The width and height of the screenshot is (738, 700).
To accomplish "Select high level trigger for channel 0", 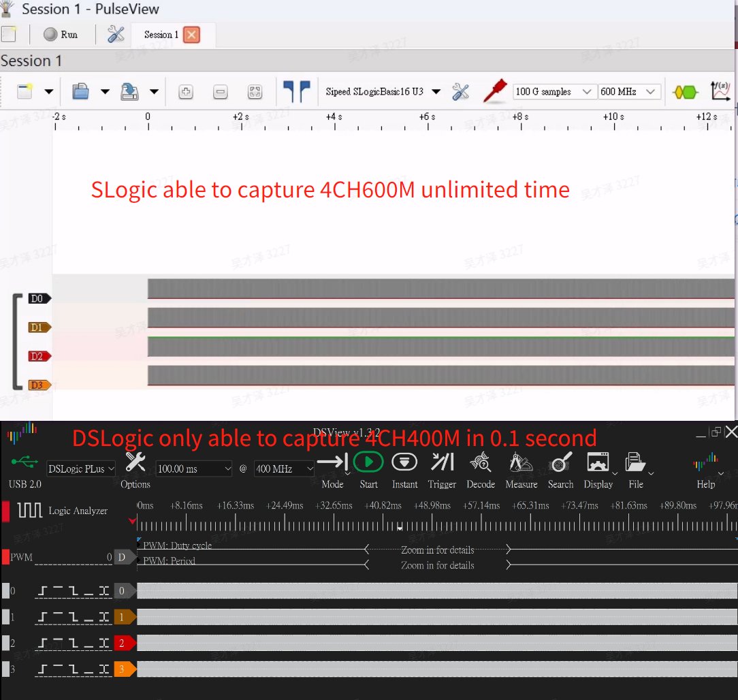I will tap(58, 588).
